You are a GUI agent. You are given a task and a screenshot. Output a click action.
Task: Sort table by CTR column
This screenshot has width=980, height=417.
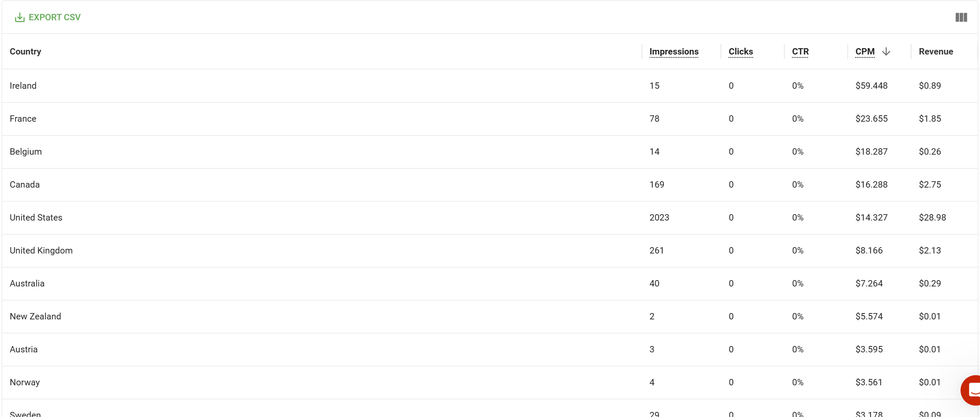pyautogui.click(x=800, y=52)
